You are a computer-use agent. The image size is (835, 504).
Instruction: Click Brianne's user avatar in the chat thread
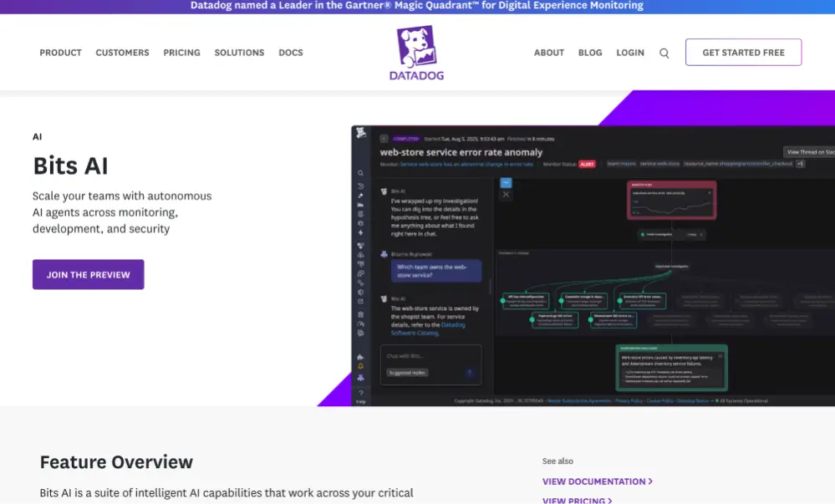[x=385, y=254]
